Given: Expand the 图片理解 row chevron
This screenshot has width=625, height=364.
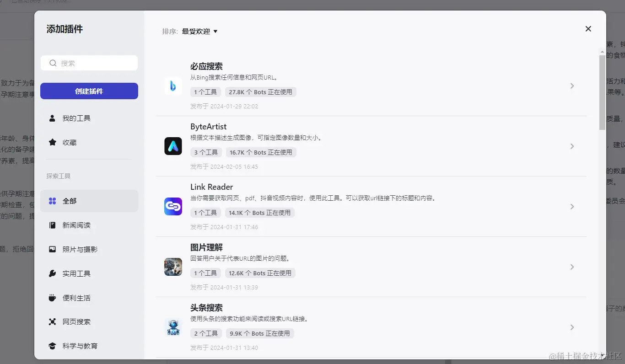Looking at the screenshot, I should [x=572, y=267].
